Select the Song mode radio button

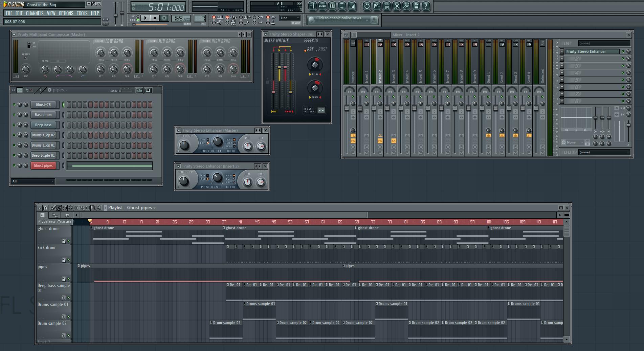click(x=138, y=20)
